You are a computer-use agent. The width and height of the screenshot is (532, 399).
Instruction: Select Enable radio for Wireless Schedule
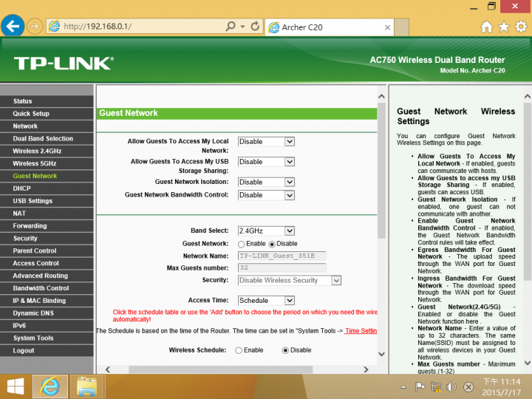239,350
